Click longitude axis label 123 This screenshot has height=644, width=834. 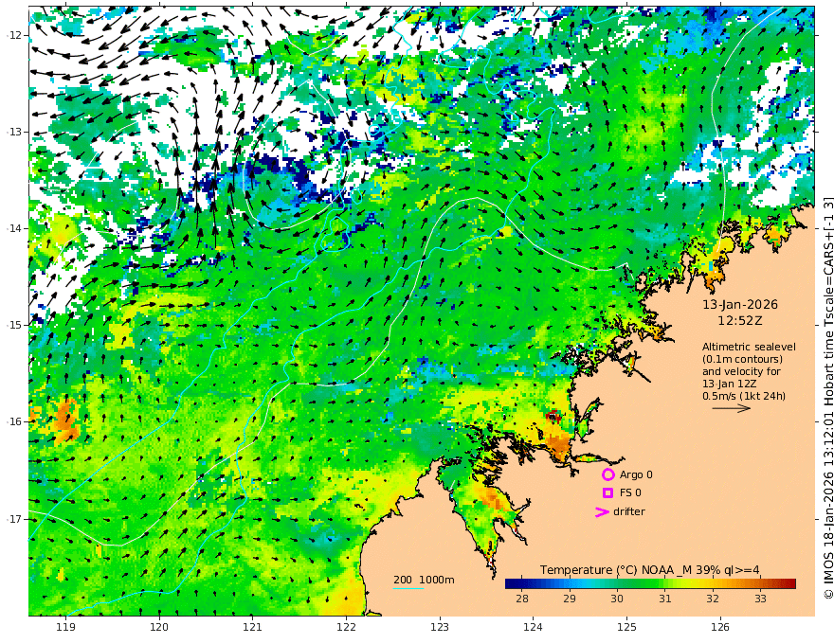[x=440, y=628]
